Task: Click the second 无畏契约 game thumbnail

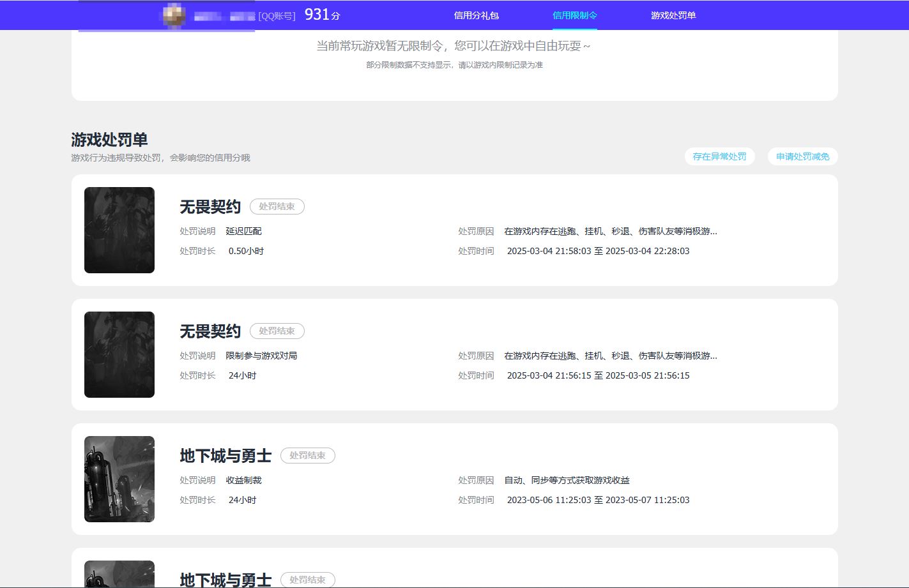Action: point(119,354)
